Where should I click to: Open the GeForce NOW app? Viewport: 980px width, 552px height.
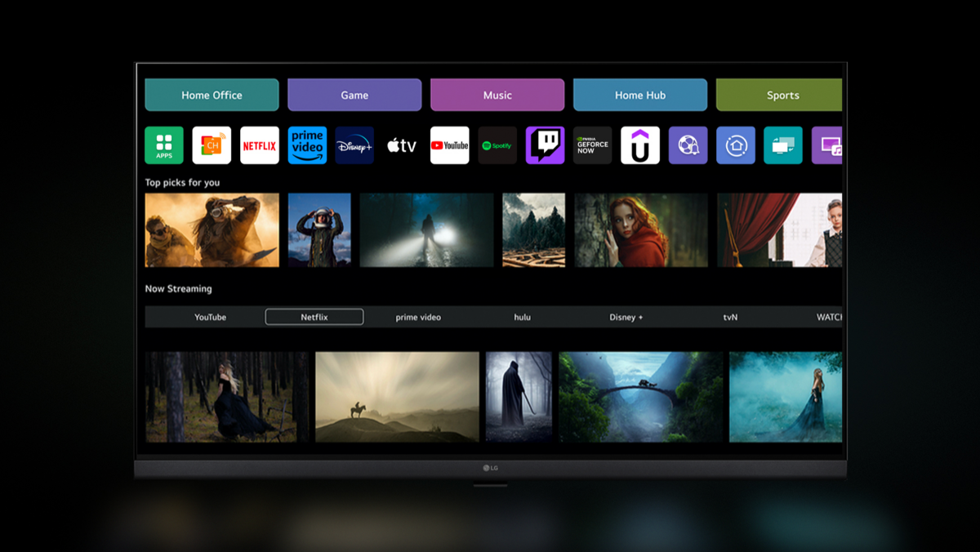592,145
